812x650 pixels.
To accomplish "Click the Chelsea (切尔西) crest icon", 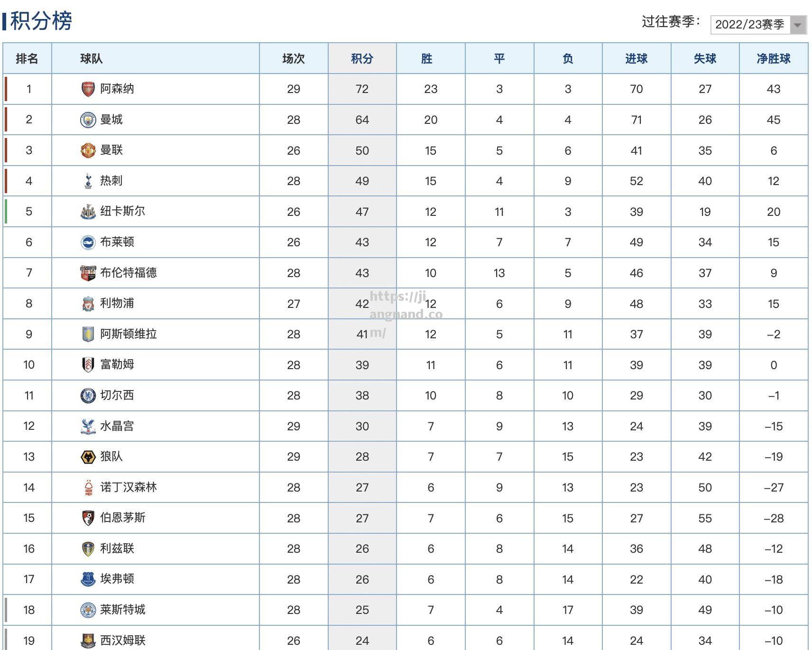I will tap(88, 395).
